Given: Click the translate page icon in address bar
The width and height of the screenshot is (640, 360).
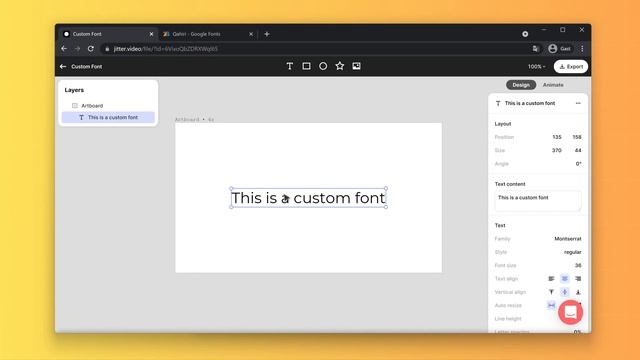Looking at the screenshot, I should pos(535,49).
